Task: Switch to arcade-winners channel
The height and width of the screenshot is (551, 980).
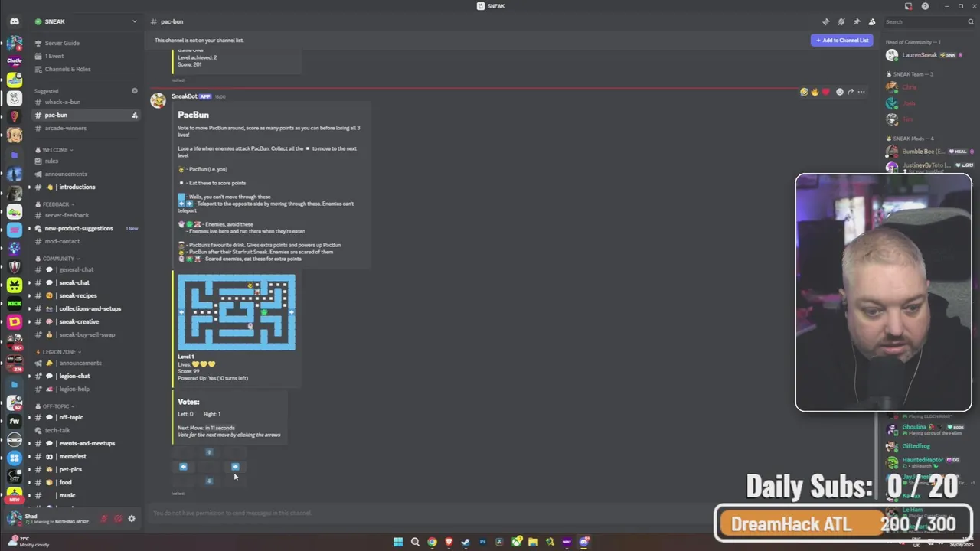Action: (x=84, y=128)
